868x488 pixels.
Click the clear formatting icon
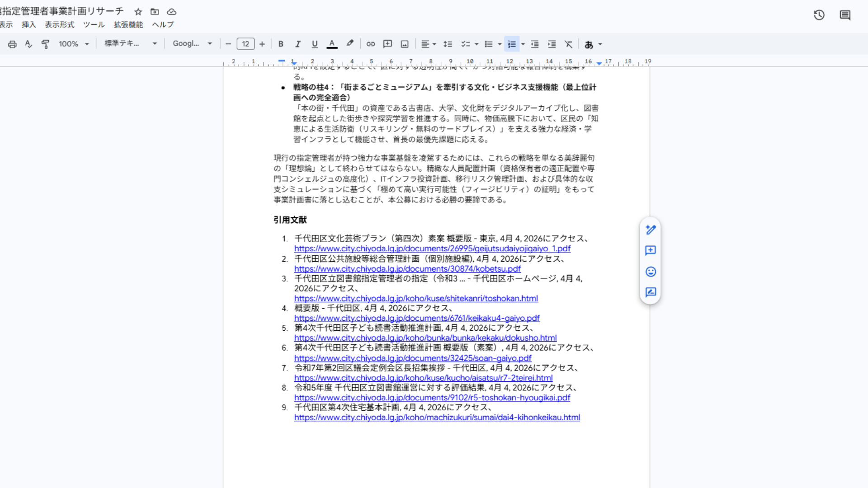(568, 44)
